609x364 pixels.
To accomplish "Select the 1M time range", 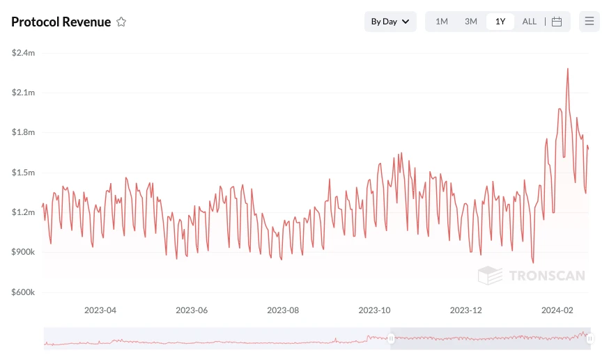I will pos(442,22).
